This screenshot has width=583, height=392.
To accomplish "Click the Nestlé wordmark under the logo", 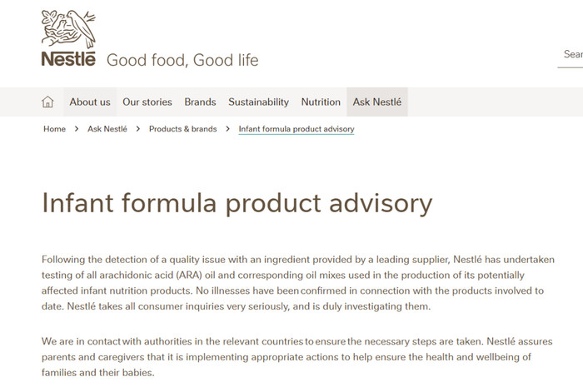I will click(68, 58).
